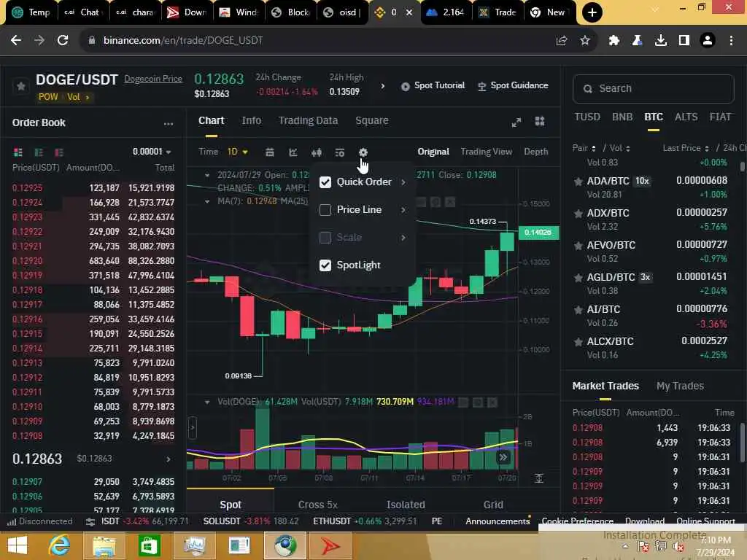The height and width of the screenshot is (560, 747).
Task: Click the browser address bar URL
Action: point(183,41)
